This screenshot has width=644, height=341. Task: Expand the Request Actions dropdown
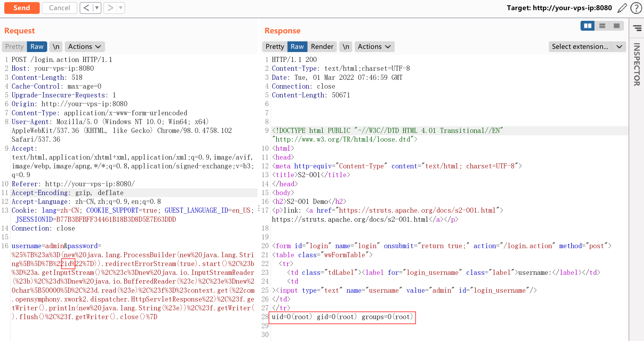85,47
